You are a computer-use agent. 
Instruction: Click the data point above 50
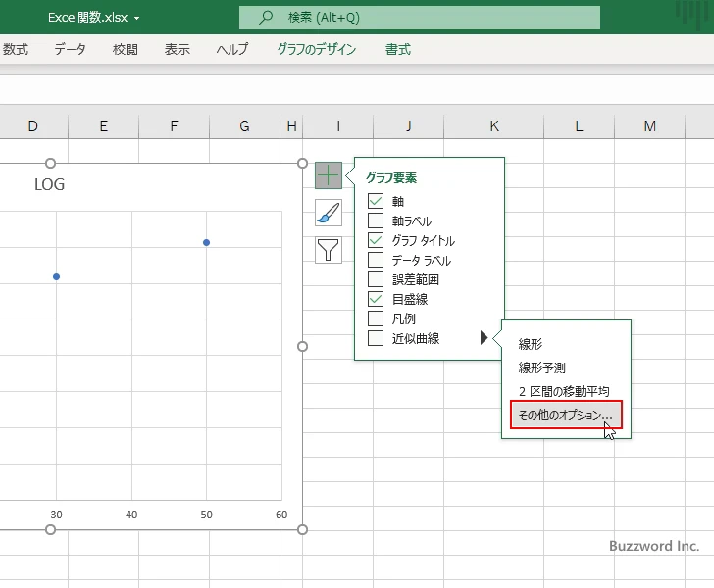pyautogui.click(x=206, y=243)
